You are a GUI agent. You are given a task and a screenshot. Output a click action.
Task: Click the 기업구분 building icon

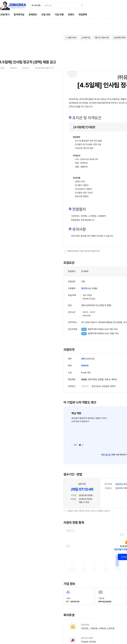point(100,592)
